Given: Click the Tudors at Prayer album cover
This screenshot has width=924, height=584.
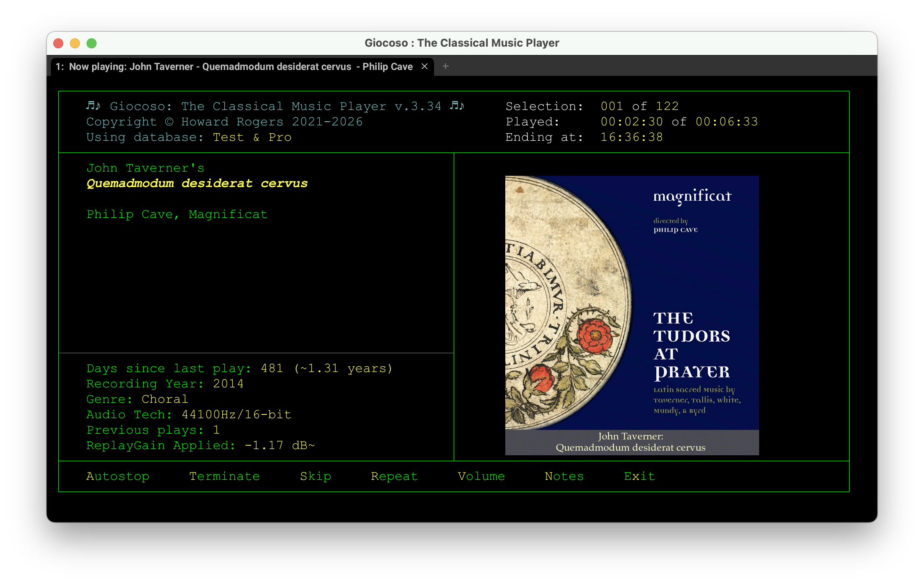Looking at the screenshot, I should click(632, 315).
